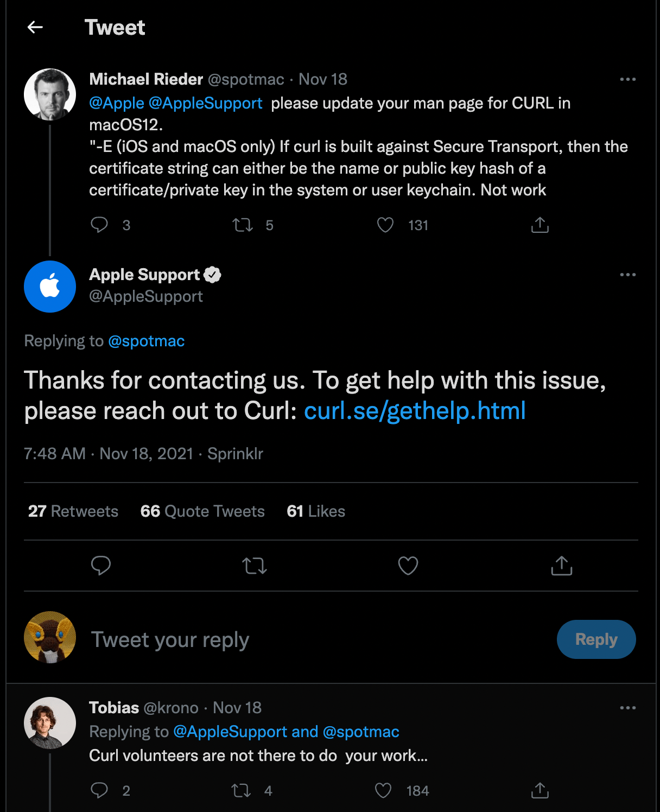Share the Apple Support tweet
Image resolution: width=660 pixels, height=812 pixels.
tap(562, 566)
